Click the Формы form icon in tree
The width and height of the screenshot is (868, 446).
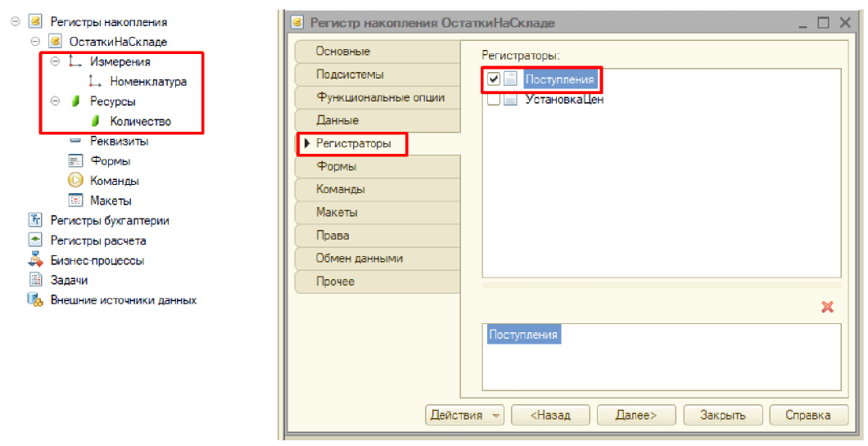[75, 161]
